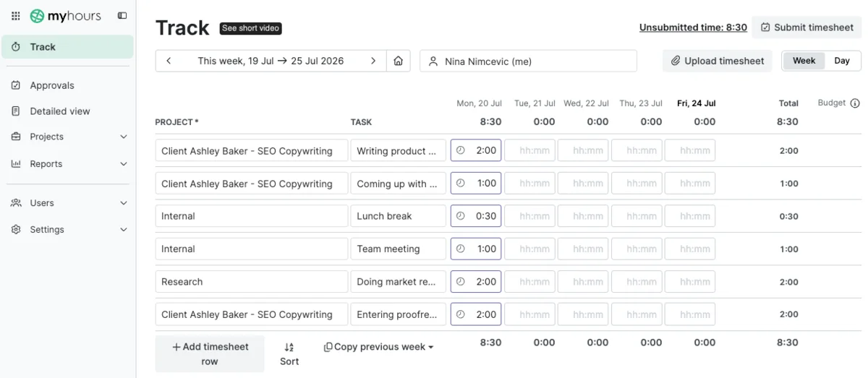
Task: Click the Mon, 20 Jul column header
Action: tap(479, 103)
